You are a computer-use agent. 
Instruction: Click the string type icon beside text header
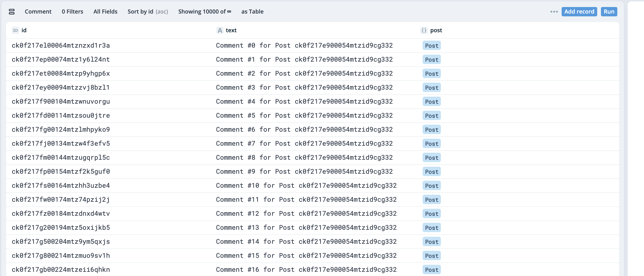click(x=220, y=30)
